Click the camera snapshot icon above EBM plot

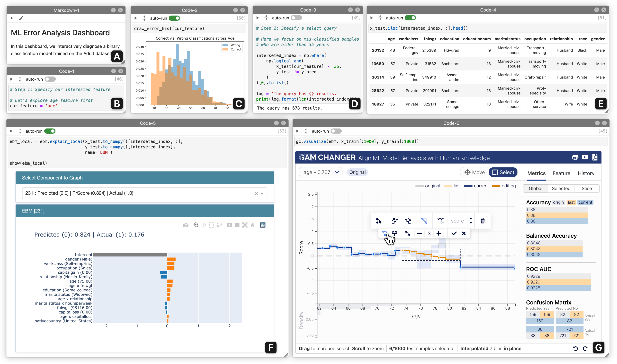pyautogui.click(x=186, y=225)
